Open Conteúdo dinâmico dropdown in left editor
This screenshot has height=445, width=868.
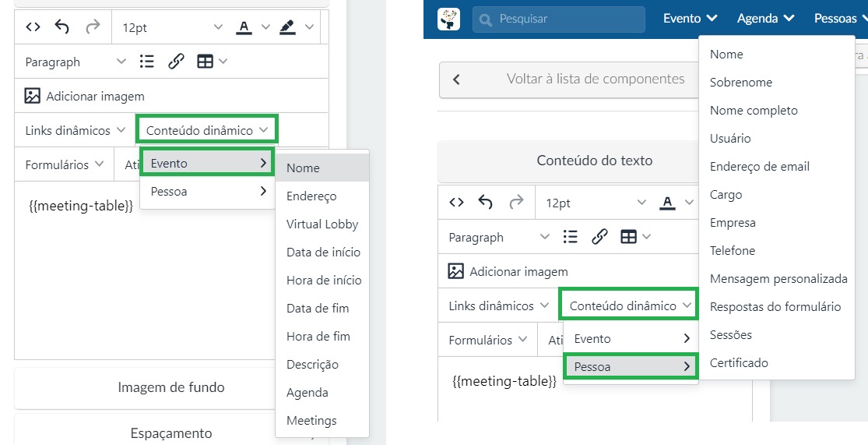pos(207,130)
